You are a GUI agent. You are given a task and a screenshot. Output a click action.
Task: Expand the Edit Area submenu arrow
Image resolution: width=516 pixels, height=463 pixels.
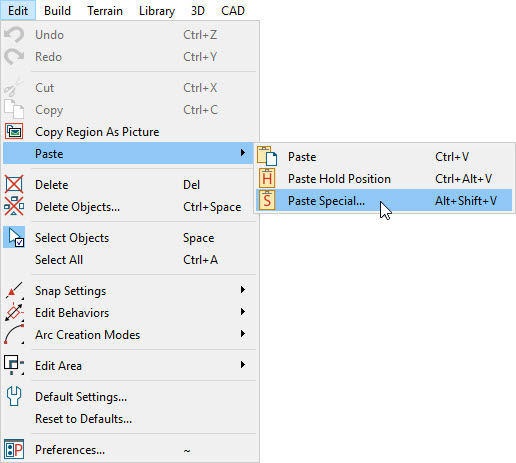tap(243, 365)
